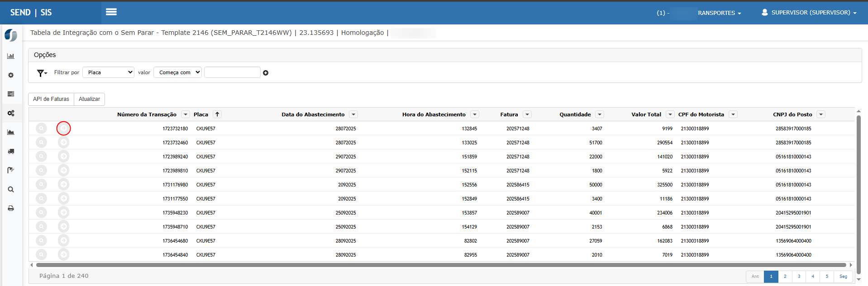Open the area chart sidebar icon

coord(11,133)
